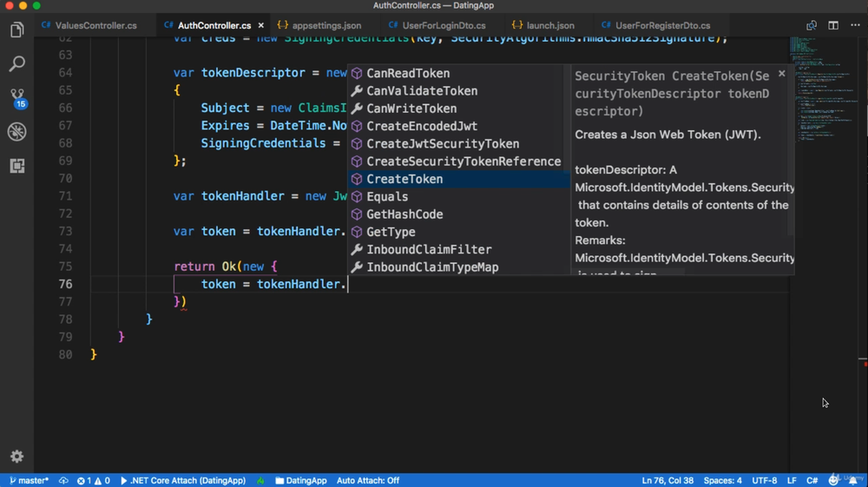
Task: Choose CanReadToken from suggestions
Action: coord(458,73)
